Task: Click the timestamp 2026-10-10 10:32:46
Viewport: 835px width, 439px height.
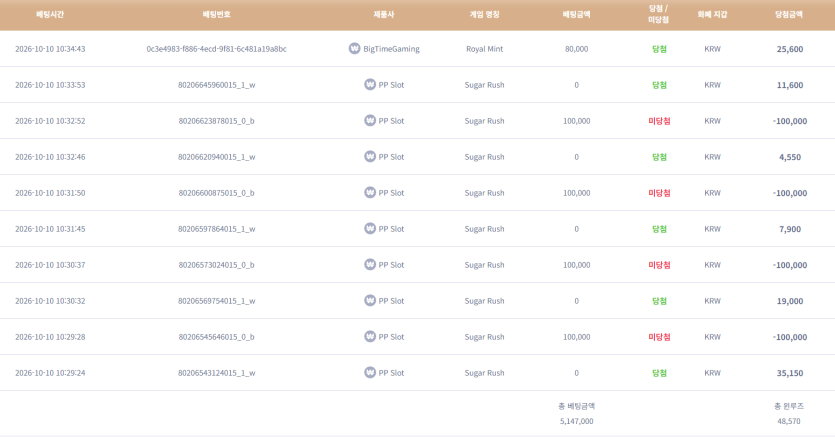Action: pyautogui.click(x=50, y=157)
